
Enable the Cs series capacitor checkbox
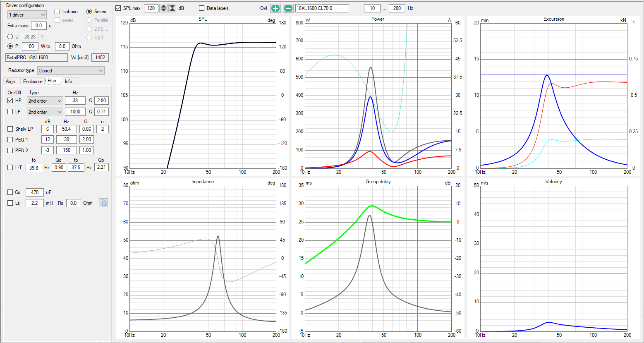point(10,192)
